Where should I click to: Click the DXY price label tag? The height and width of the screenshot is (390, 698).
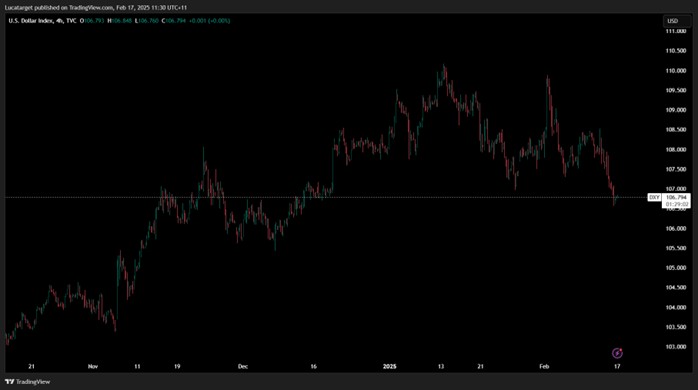coord(654,197)
